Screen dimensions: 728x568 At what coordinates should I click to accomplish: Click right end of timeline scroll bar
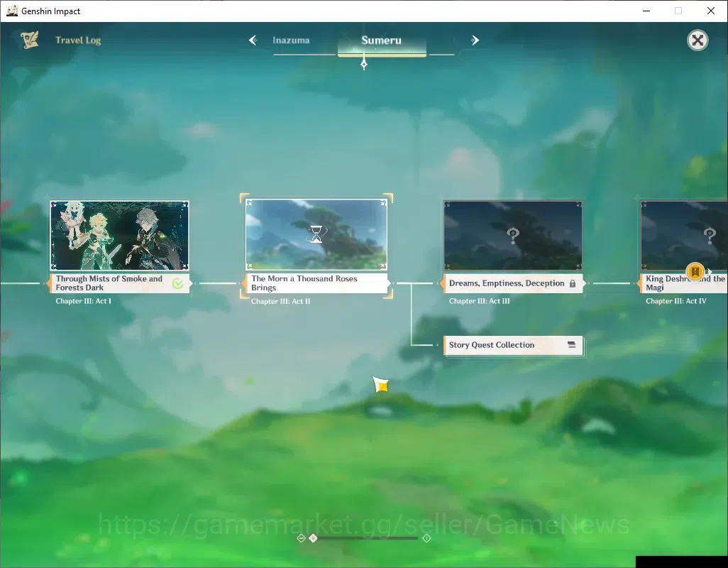click(x=426, y=538)
